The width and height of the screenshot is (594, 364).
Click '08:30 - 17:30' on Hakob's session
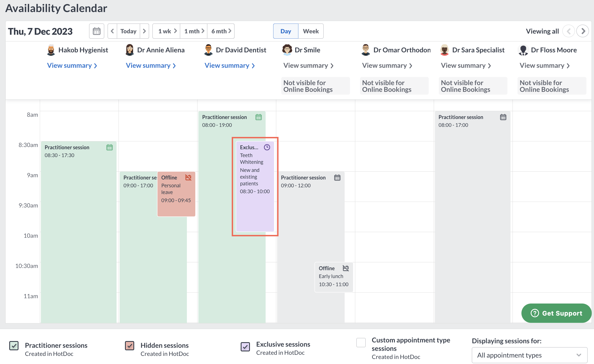point(59,155)
